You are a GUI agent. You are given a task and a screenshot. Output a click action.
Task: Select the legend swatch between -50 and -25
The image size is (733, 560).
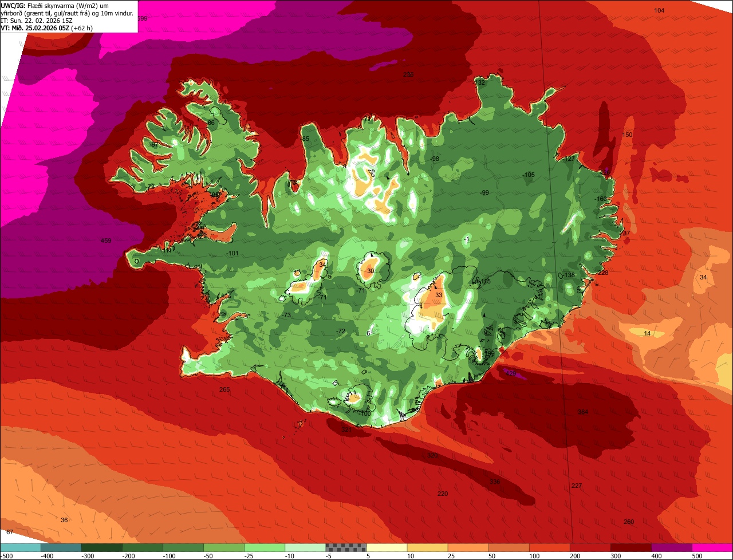point(224,547)
